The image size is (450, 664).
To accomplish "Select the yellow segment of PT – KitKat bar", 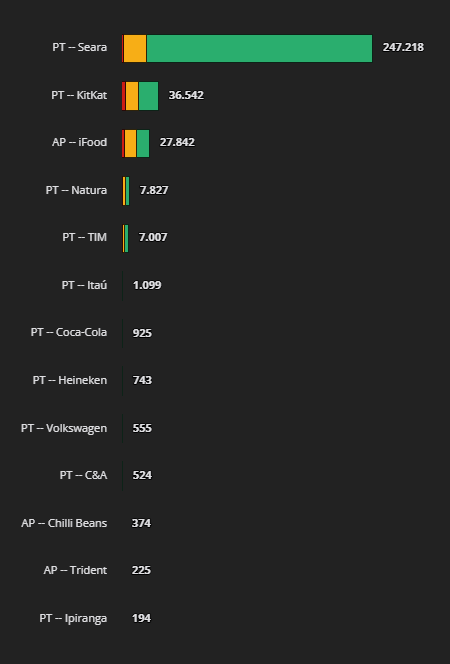I will coord(132,96).
